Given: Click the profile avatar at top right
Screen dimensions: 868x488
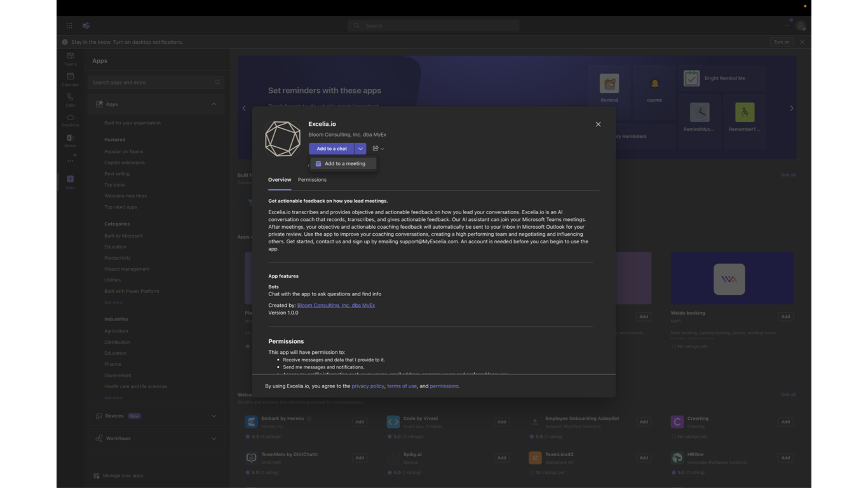Looking at the screenshot, I should pyautogui.click(x=801, y=25).
